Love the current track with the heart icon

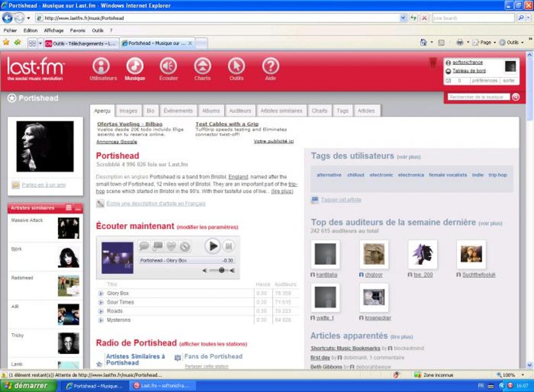tap(171, 246)
